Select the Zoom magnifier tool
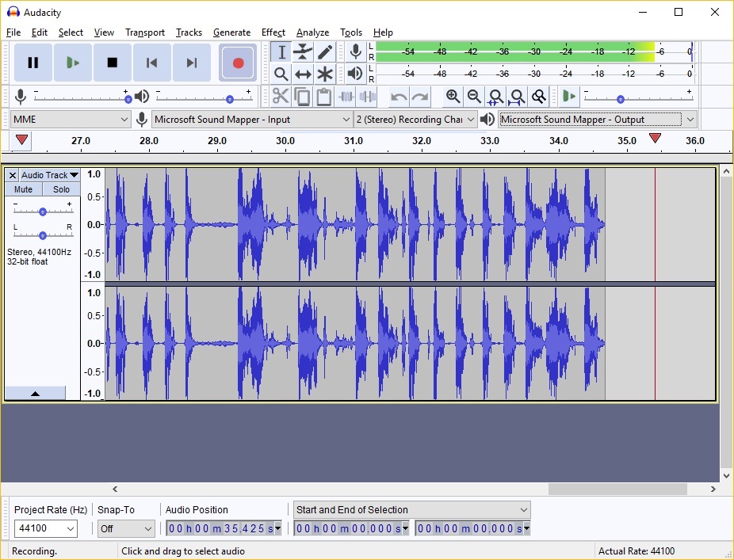Viewport: 734px width, 560px height. pos(281,74)
